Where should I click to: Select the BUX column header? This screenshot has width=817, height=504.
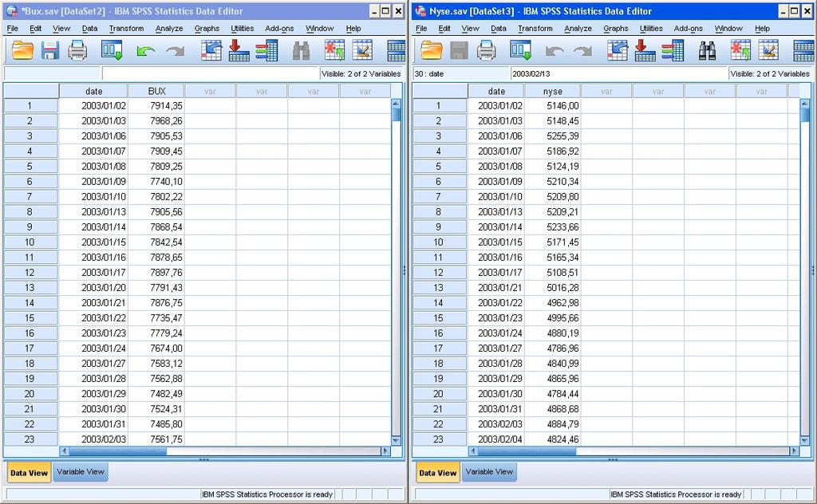click(x=156, y=91)
